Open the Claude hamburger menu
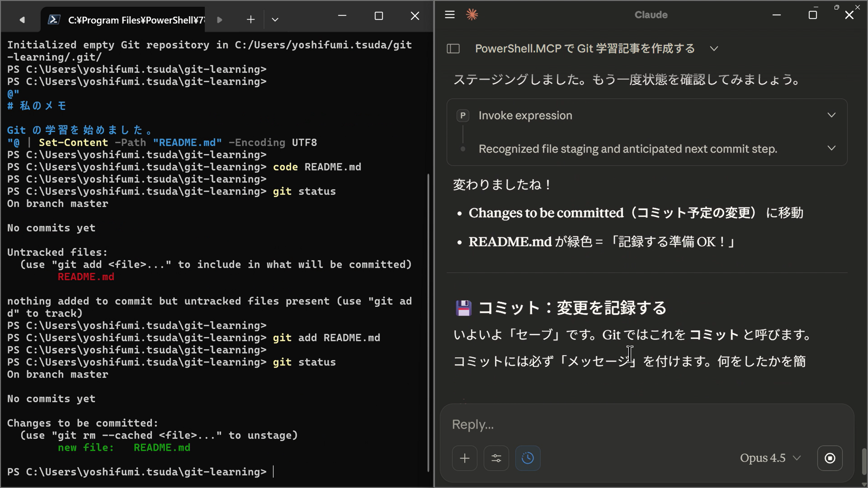The image size is (868, 488). pos(450,14)
